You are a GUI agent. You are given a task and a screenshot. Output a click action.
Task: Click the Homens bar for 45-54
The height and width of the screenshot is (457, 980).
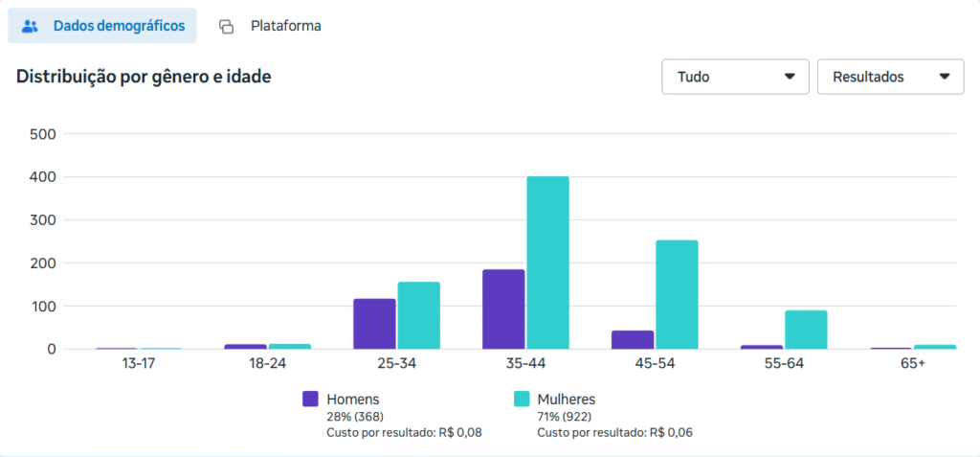click(633, 340)
